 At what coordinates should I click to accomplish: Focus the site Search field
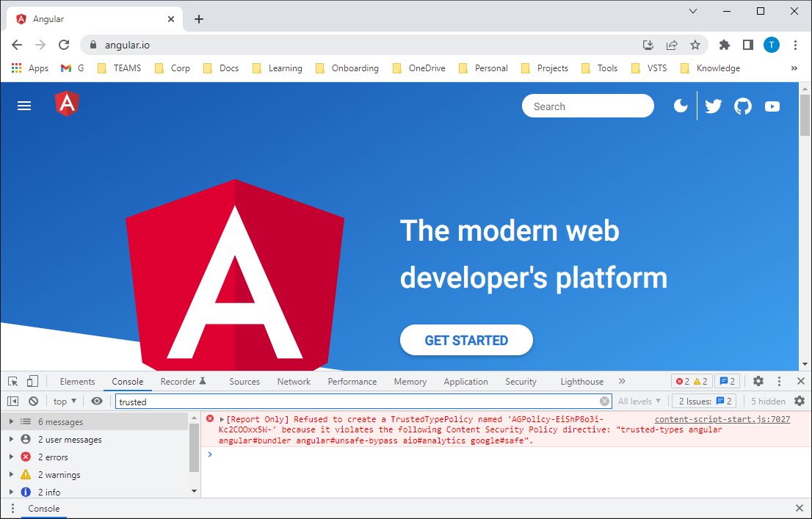click(588, 106)
